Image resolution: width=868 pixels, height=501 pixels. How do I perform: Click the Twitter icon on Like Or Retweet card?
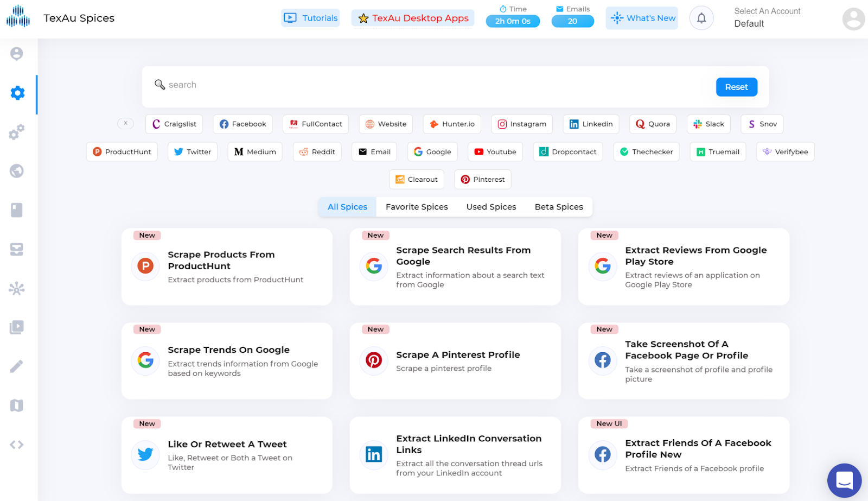click(145, 454)
